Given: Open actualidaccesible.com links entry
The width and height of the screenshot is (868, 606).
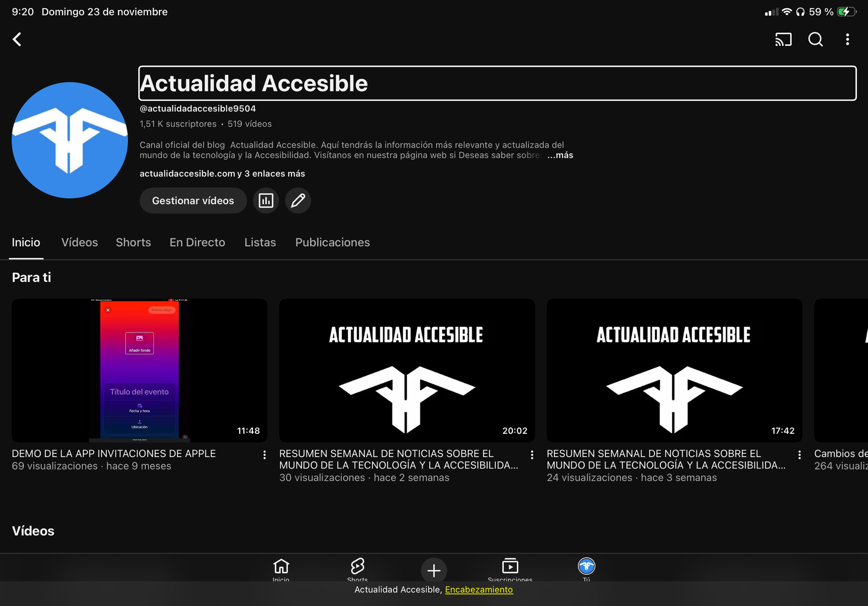Looking at the screenshot, I should 222,174.
